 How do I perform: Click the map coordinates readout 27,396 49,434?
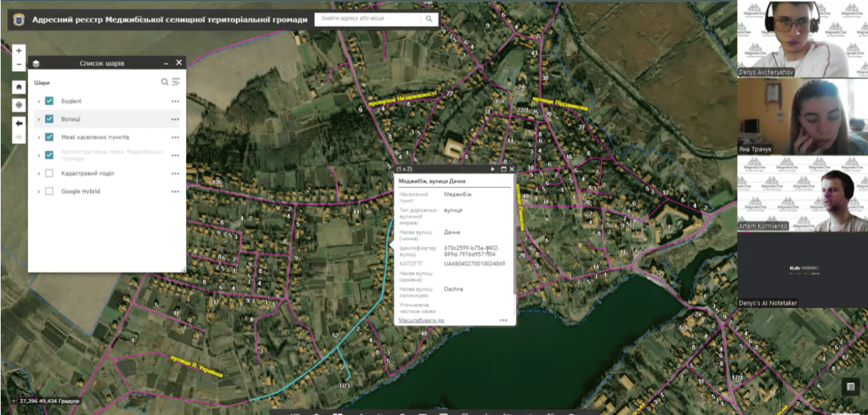pos(49,401)
